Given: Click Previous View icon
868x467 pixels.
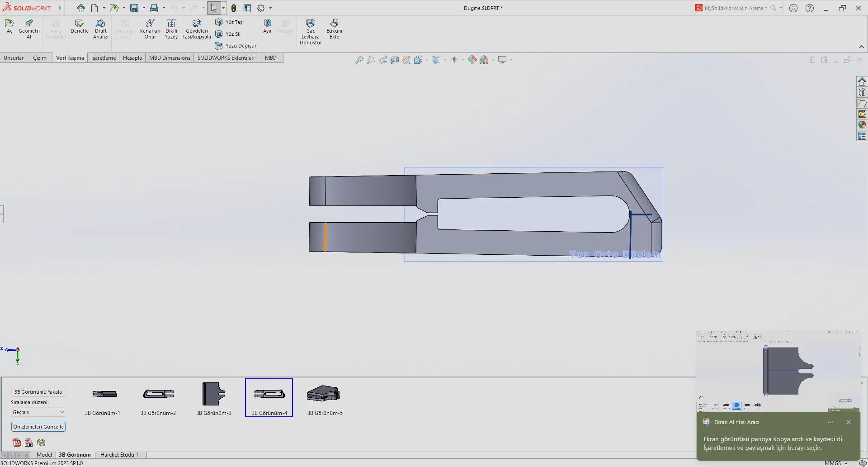Looking at the screenshot, I should [383, 60].
